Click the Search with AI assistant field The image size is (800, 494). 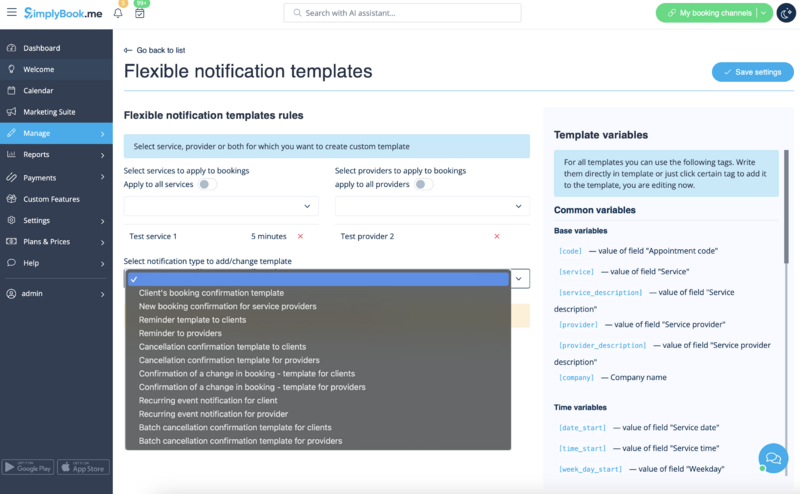point(403,13)
